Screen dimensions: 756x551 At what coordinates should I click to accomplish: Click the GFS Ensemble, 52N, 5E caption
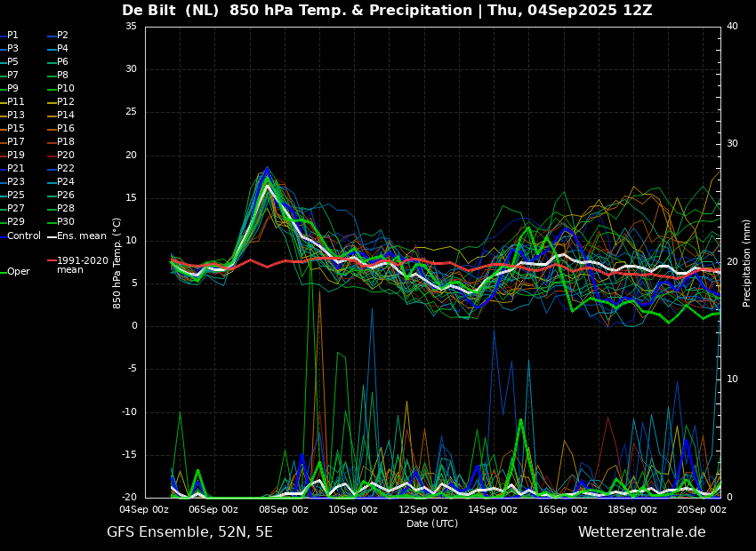coord(190,532)
